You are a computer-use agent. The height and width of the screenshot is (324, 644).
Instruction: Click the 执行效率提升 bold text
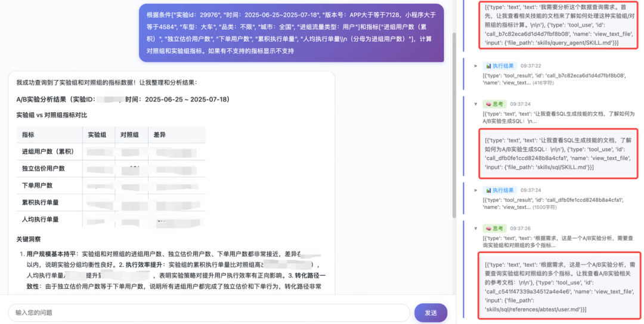click(144, 265)
